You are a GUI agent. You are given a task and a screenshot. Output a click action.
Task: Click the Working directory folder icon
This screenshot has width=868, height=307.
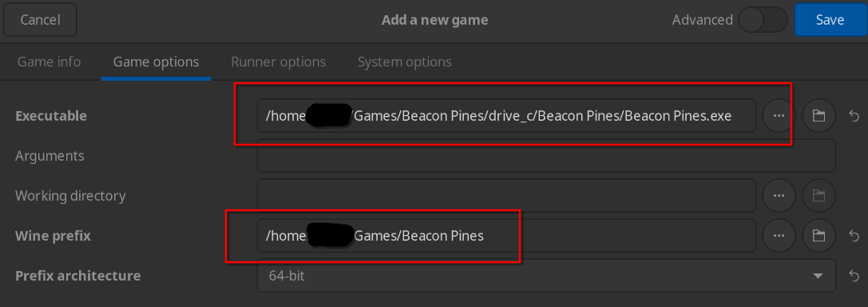click(818, 196)
